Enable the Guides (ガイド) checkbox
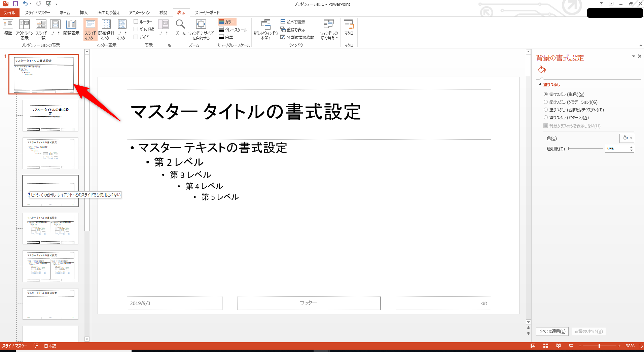 click(136, 37)
